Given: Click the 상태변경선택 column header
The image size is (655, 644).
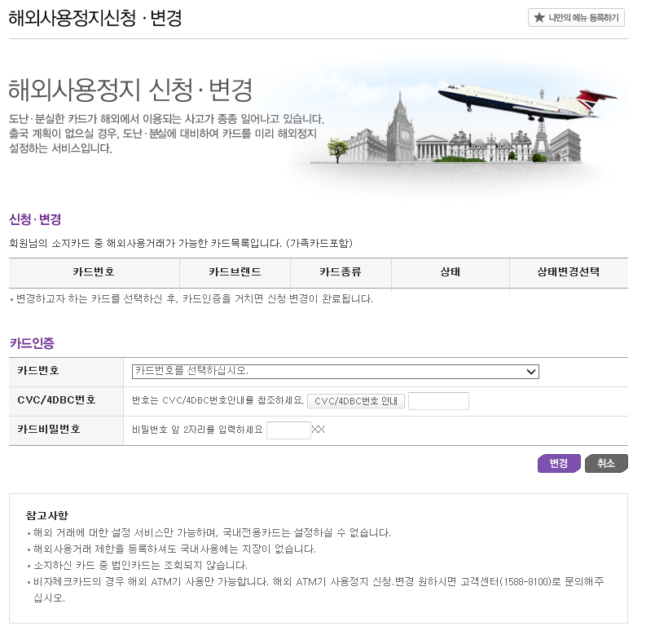Looking at the screenshot, I should pyautogui.click(x=568, y=272).
